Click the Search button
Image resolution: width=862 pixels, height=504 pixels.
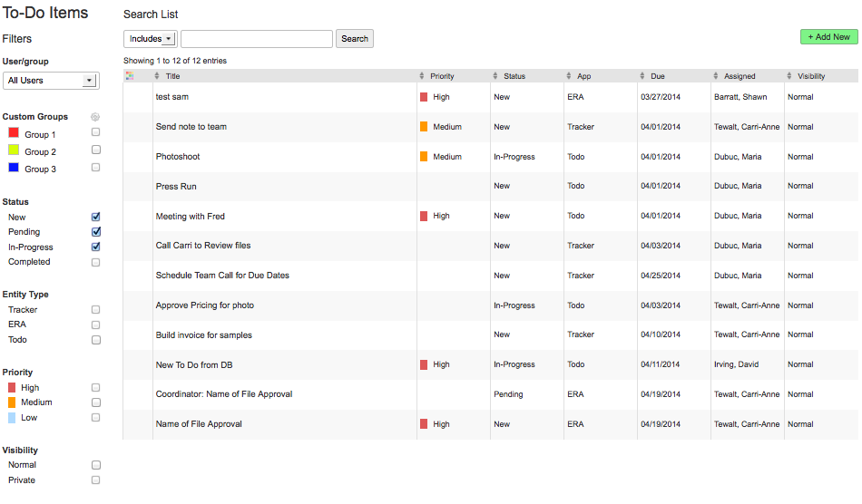(x=355, y=38)
